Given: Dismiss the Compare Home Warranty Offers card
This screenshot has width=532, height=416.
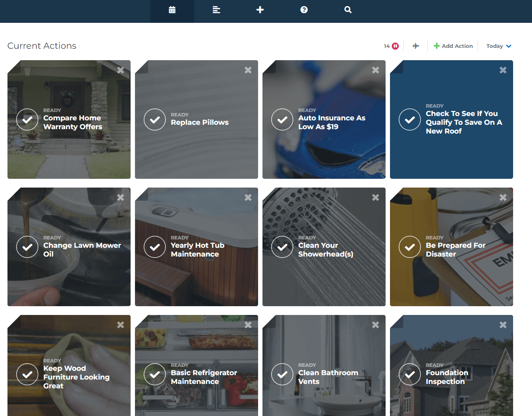Looking at the screenshot, I should point(120,70).
